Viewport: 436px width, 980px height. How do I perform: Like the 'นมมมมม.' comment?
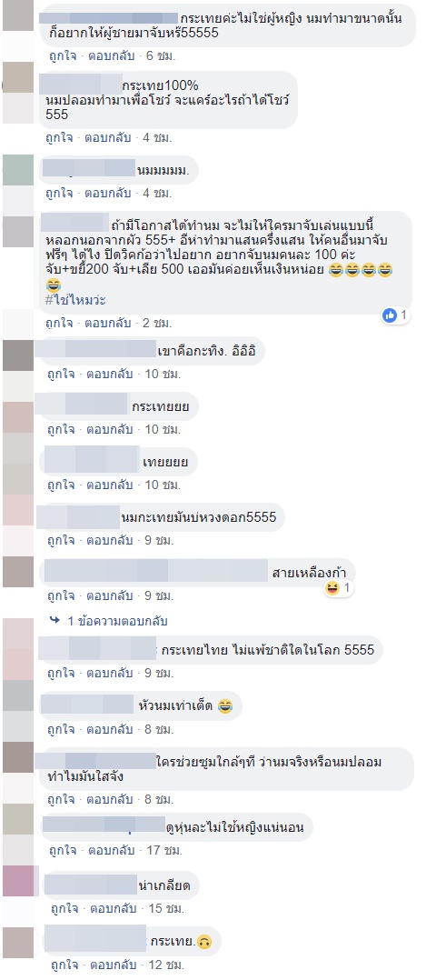[x=58, y=193]
